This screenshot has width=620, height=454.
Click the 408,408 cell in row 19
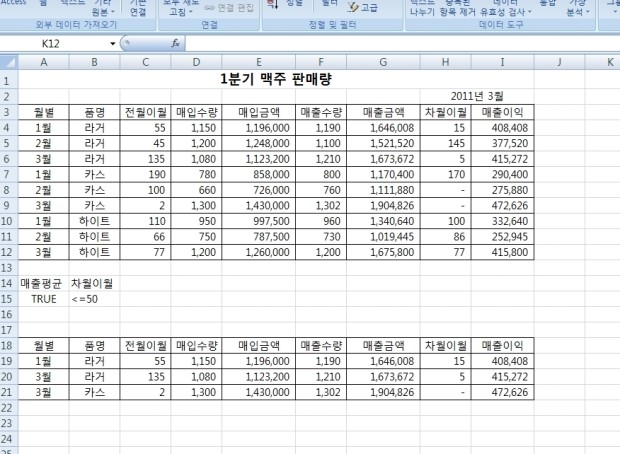coord(503,361)
